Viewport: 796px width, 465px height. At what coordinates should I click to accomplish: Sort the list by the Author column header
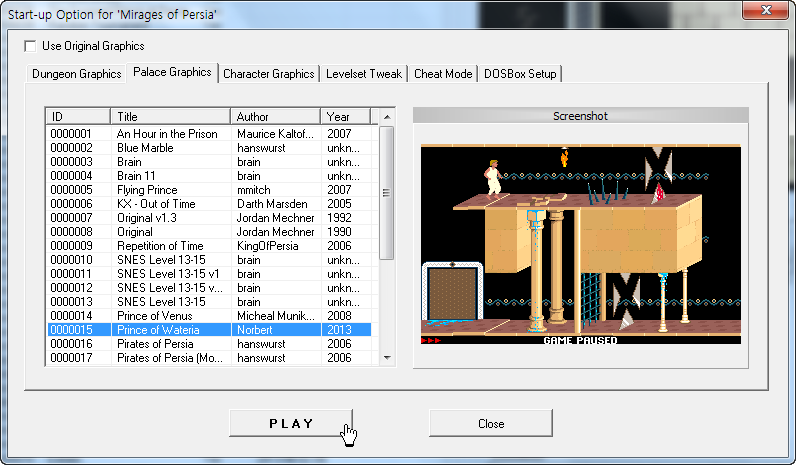[x=276, y=116]
